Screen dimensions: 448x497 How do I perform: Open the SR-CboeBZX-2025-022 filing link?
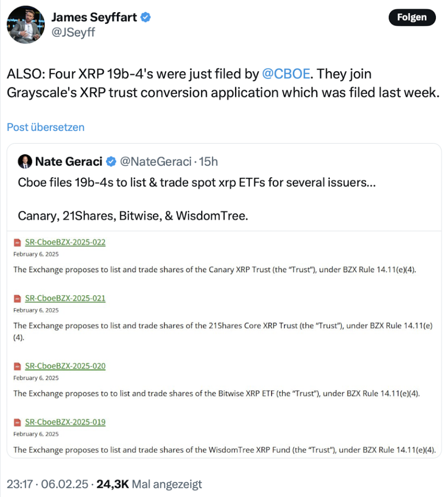click(x=65, y=242)
